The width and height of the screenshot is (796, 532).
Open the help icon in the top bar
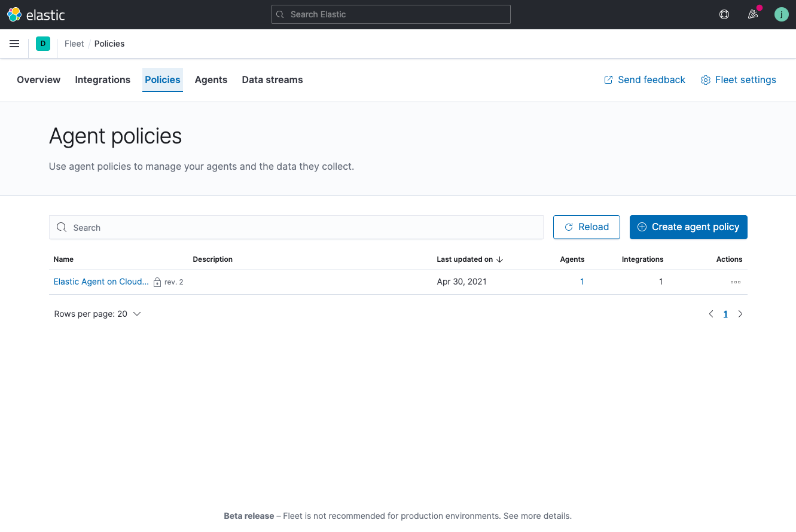point(724,14)
